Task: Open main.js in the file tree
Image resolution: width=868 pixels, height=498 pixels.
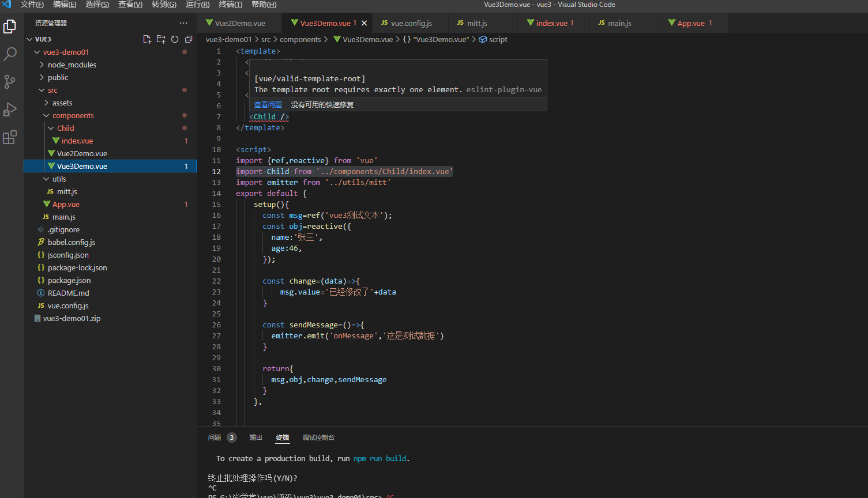Action: [x=64, y=217]
